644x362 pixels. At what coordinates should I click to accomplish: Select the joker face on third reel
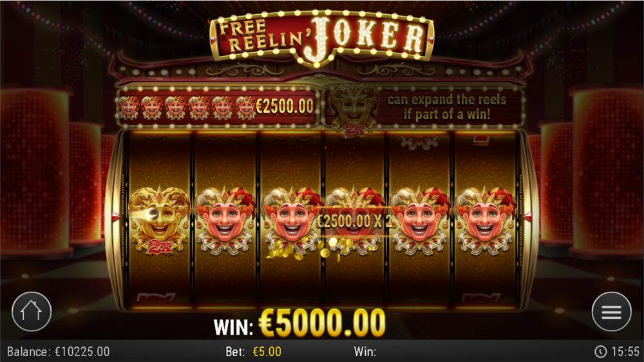pos(291,221)
